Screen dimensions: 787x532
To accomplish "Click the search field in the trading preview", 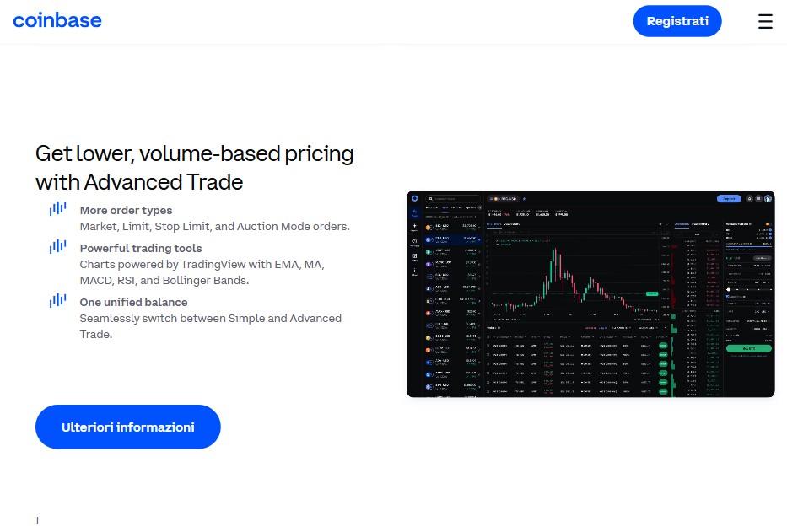I will point(453,199).
